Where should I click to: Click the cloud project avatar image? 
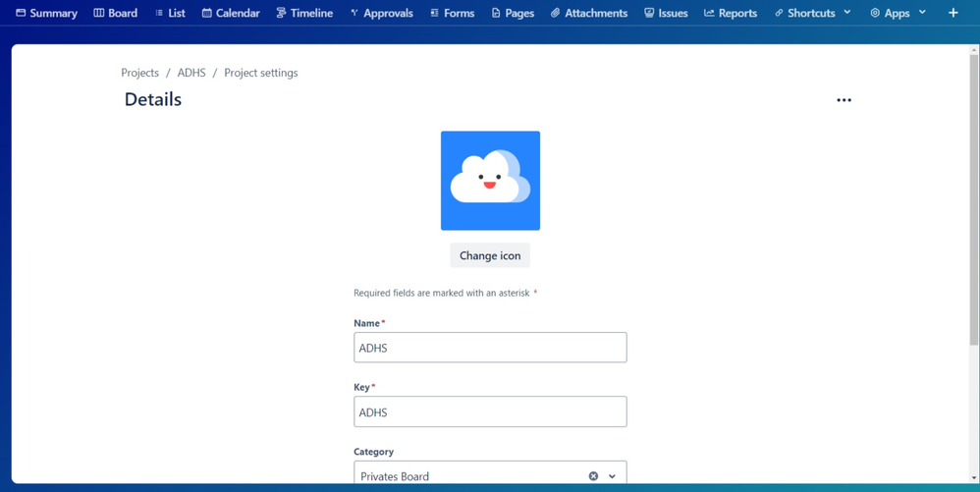(491, 181)
